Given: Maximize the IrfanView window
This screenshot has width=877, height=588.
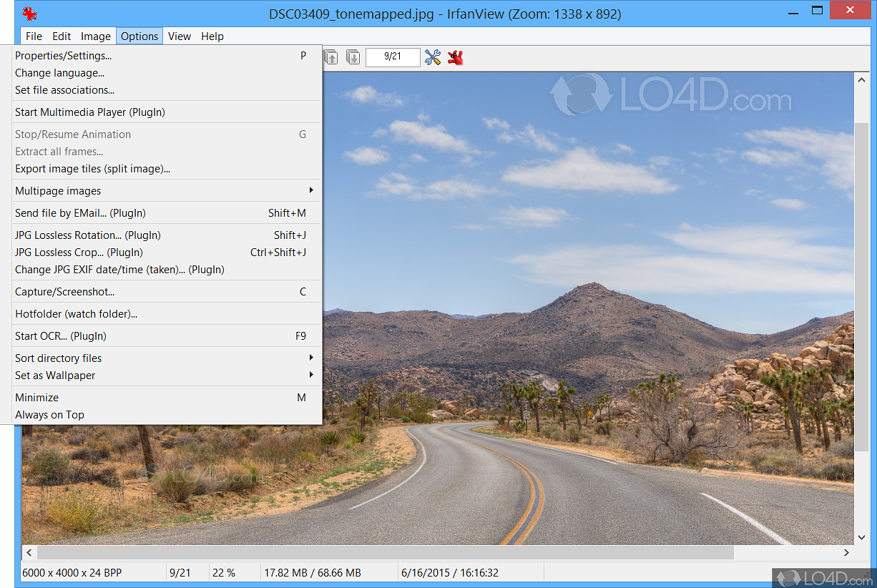Looking at the screenshot, I should [x=816, y=10].
